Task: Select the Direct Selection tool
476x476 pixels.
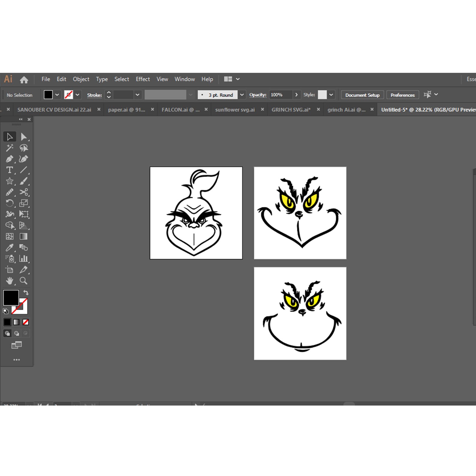Action: coord(24,137)
